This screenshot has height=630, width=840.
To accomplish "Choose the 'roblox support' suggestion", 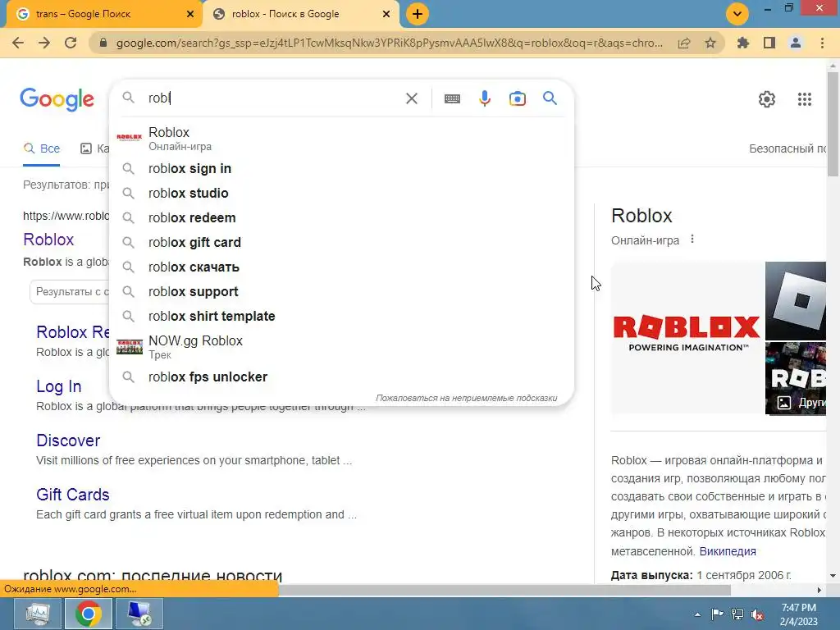I will 342,292.
